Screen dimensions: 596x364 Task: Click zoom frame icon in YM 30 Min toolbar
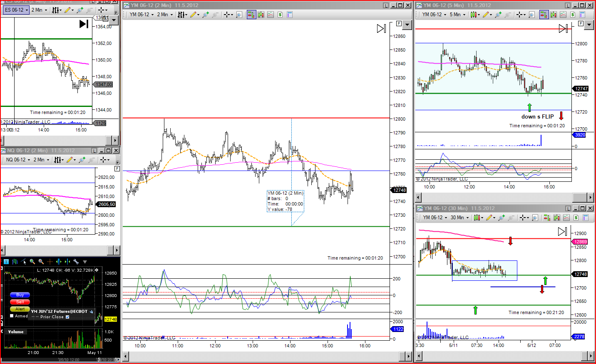tap(535, 218)
